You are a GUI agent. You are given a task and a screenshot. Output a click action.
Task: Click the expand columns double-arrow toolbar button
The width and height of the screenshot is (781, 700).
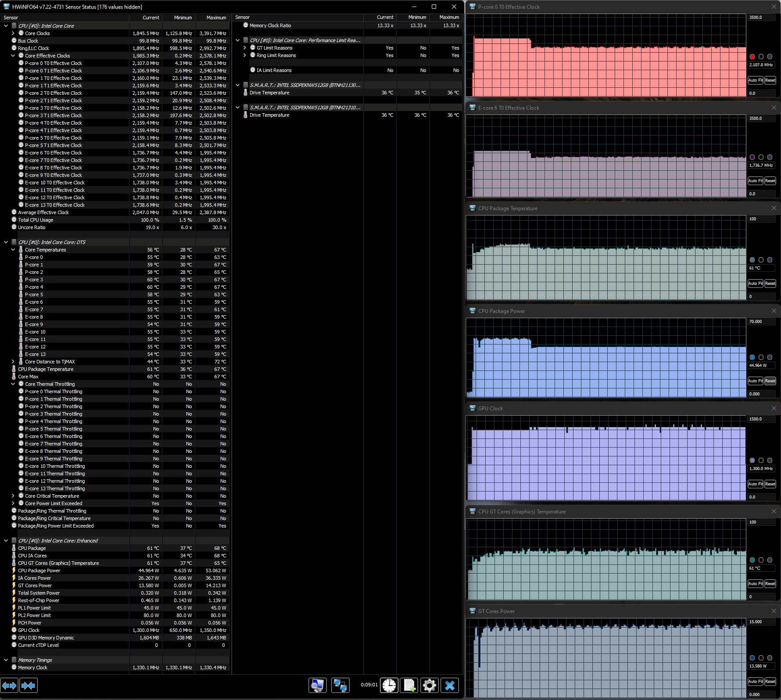(10, 685)
